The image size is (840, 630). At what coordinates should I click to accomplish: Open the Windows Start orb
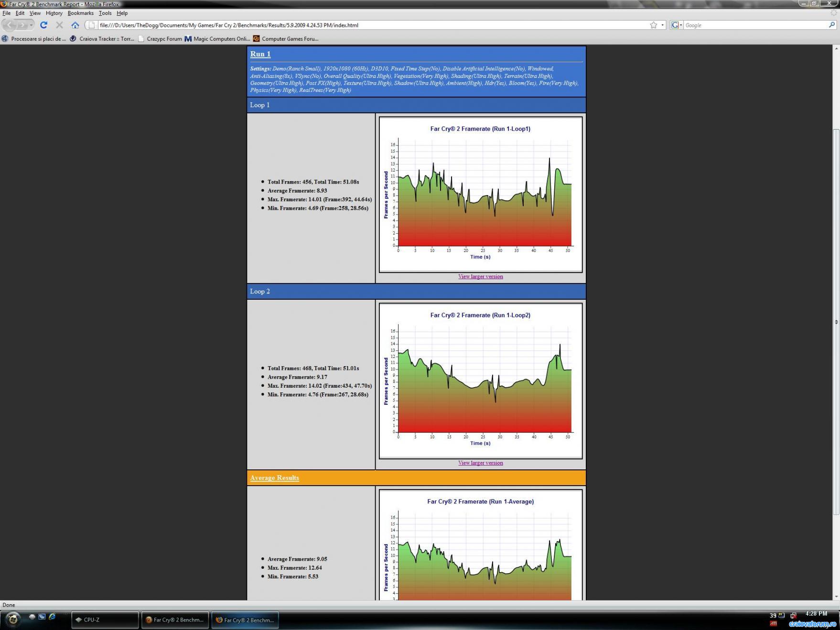[x=12, y=619]
